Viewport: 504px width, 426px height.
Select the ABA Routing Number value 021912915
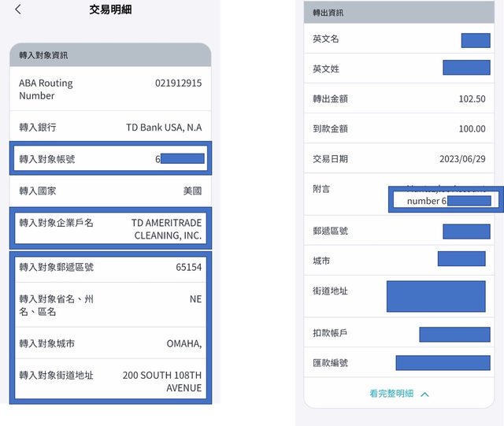point(178,83)
